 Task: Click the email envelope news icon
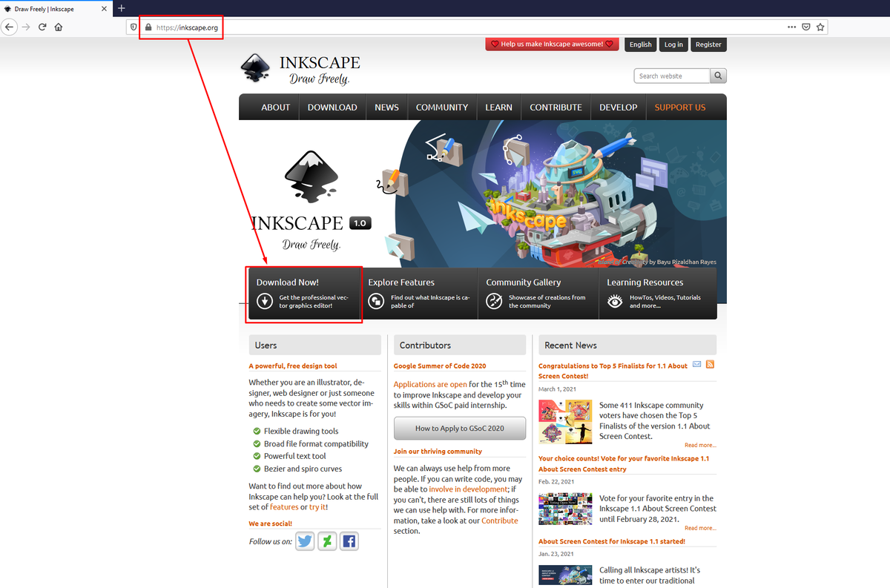point(696,364)
